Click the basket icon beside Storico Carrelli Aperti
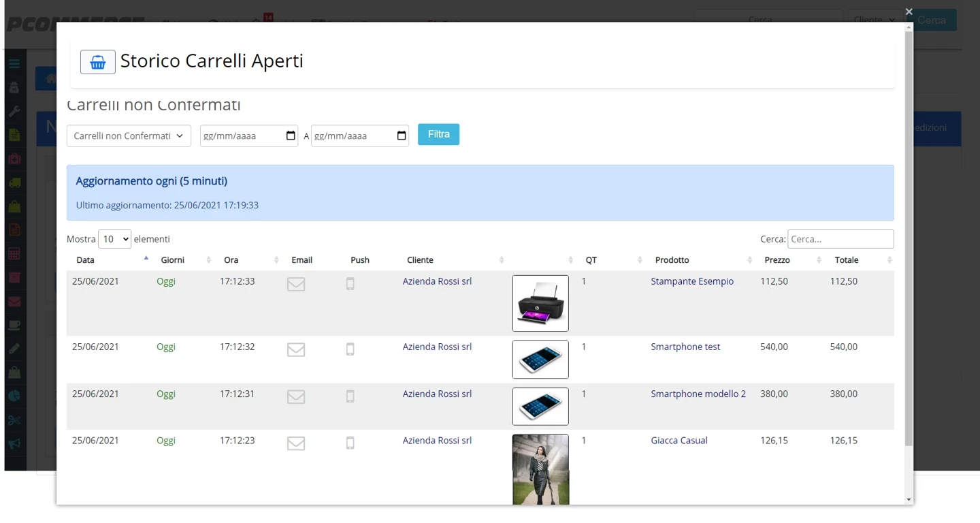This screenshot has width=980, height=523. (98, 62)
